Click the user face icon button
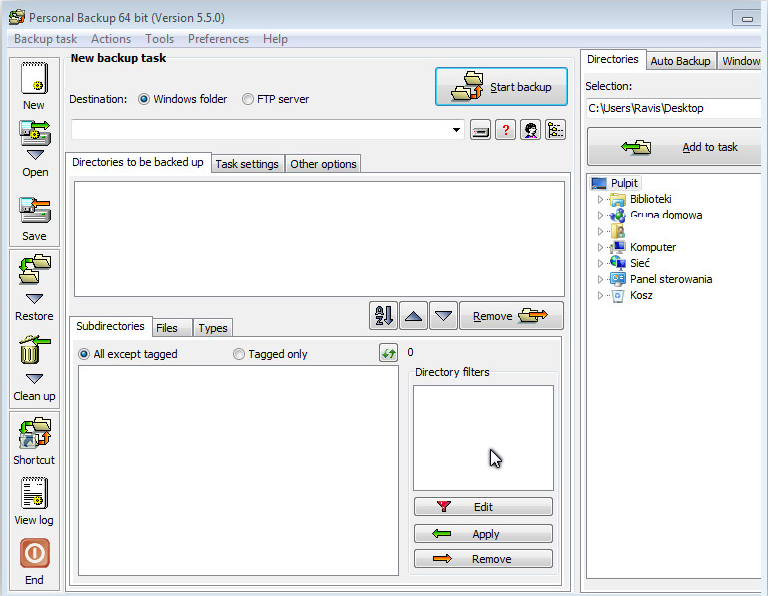 (530, 130)
